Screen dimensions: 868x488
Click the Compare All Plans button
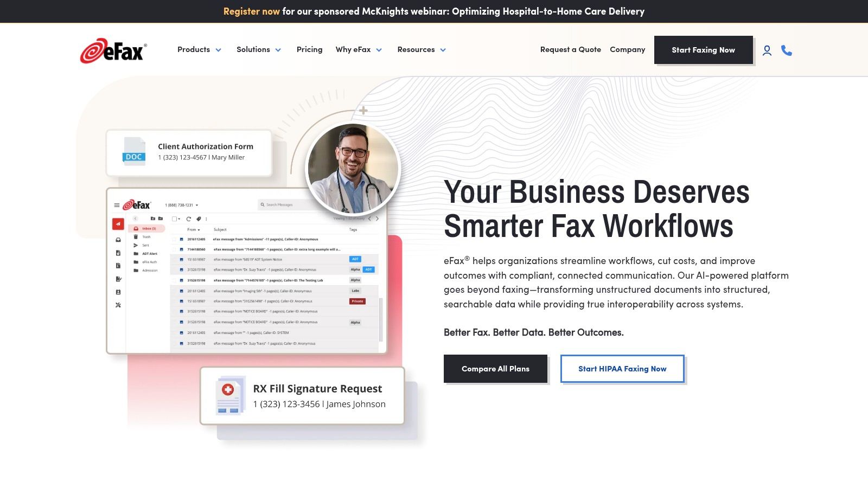pos(495,369)
